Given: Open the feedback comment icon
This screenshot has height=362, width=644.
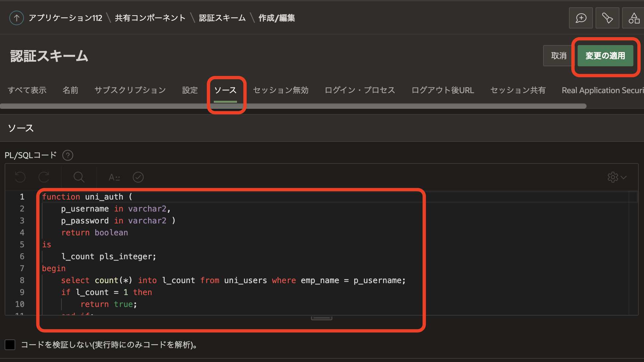Looking at the screenshot, I should [581, 18].
